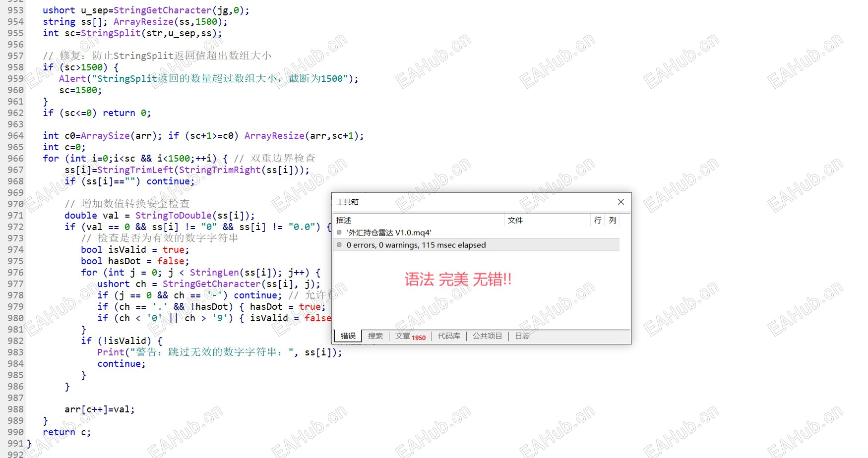
Task: Switch to the 错误 tab
Action: pyautogui.click(x=348, y=336)
